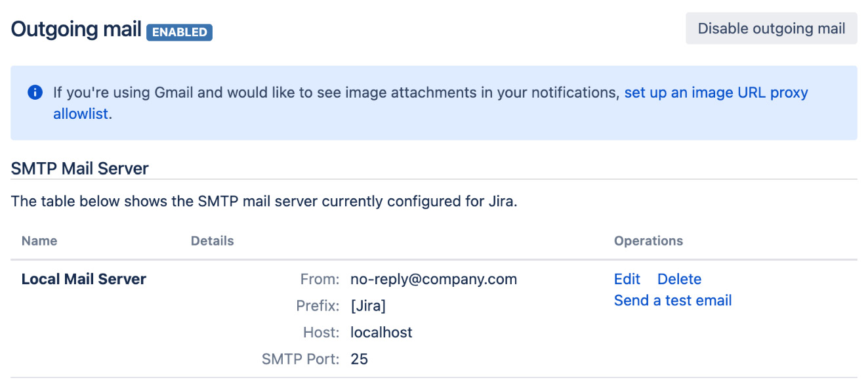Image resolution: width=868 pixels, height=386 pixels.
Task: Select the Local Mail Server name
Action: point(84,279)
